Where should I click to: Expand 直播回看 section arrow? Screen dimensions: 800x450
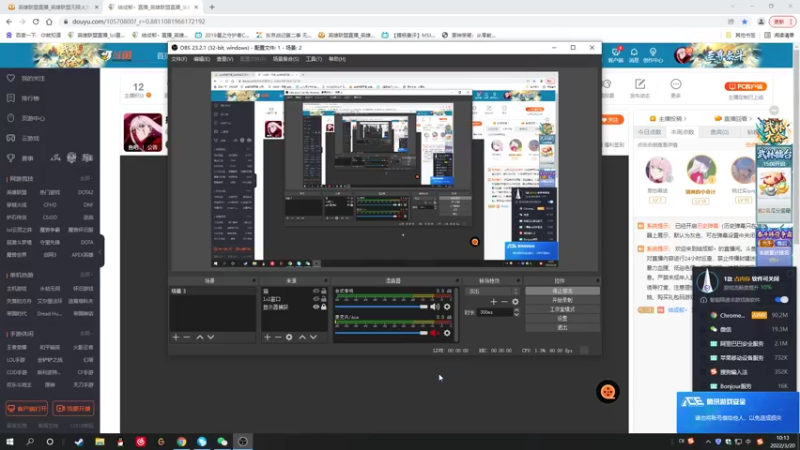click(x=751, y=119)
